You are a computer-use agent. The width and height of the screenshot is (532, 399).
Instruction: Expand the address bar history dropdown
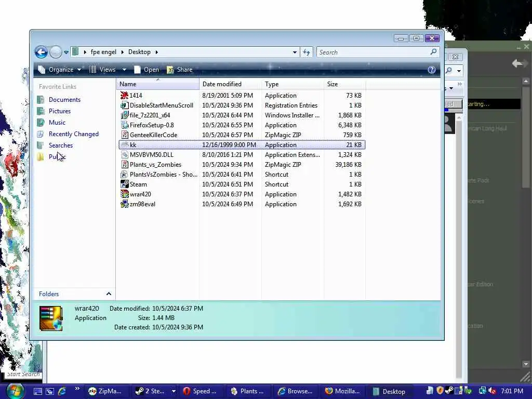click(x=295, y=52)
